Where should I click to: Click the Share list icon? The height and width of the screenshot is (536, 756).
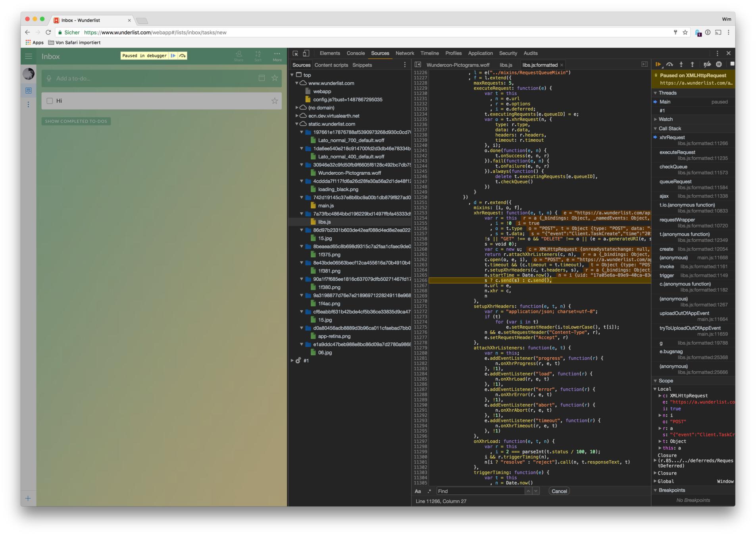click(239, 56)
